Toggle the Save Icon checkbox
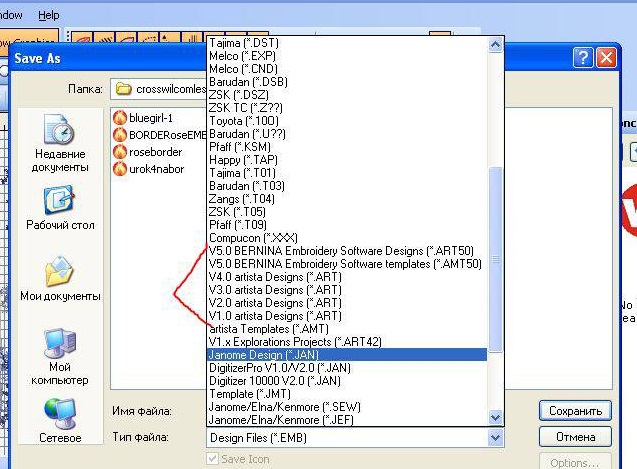 point(212,459)
